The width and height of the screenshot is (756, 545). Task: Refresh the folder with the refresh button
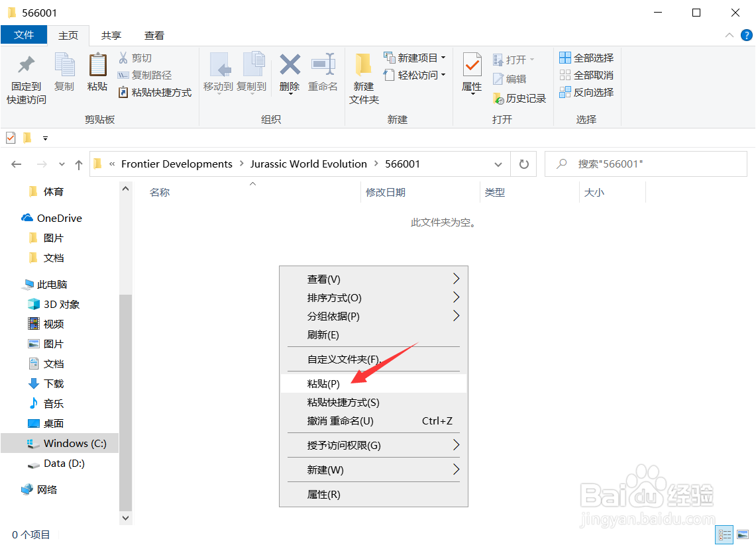point(523,164)
